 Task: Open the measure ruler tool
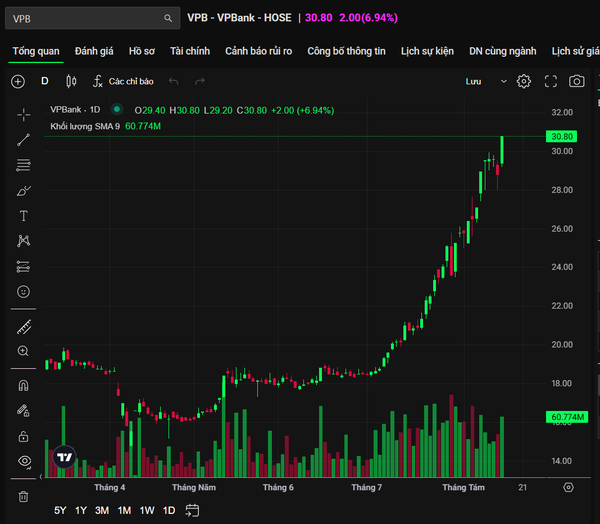tap(24, 327)
